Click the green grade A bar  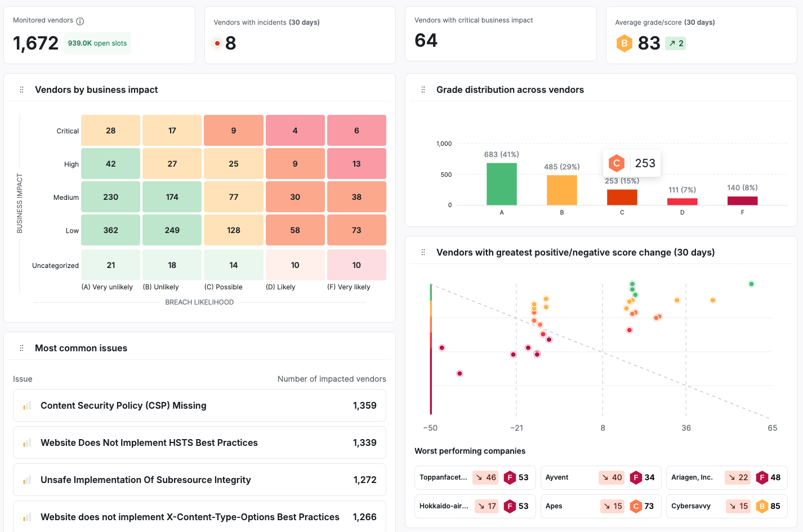pos(501,184)
